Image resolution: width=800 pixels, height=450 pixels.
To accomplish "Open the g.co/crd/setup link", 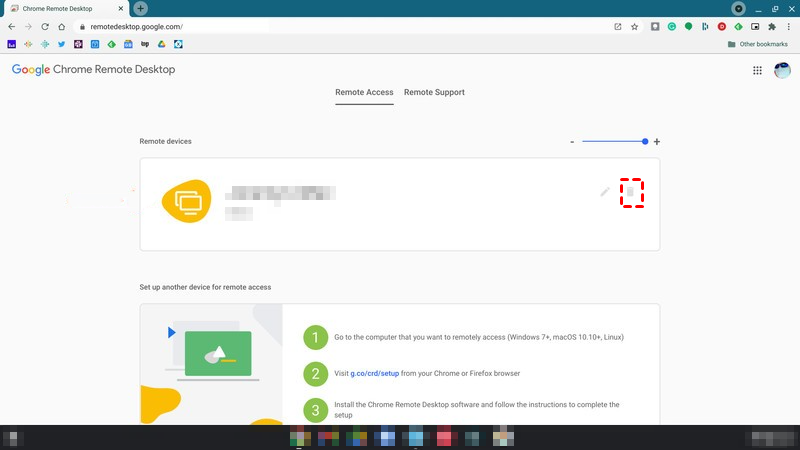I will tap(375, 373).
